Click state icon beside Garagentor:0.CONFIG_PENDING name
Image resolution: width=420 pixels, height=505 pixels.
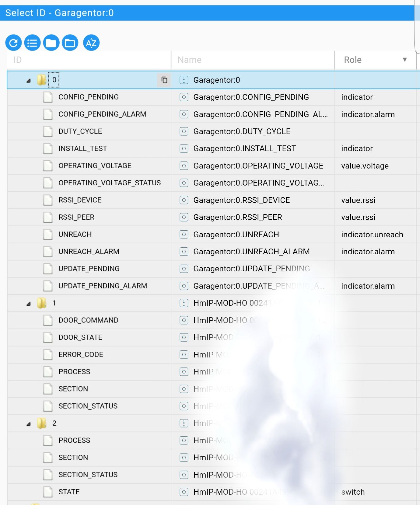[x=184, y=97]
